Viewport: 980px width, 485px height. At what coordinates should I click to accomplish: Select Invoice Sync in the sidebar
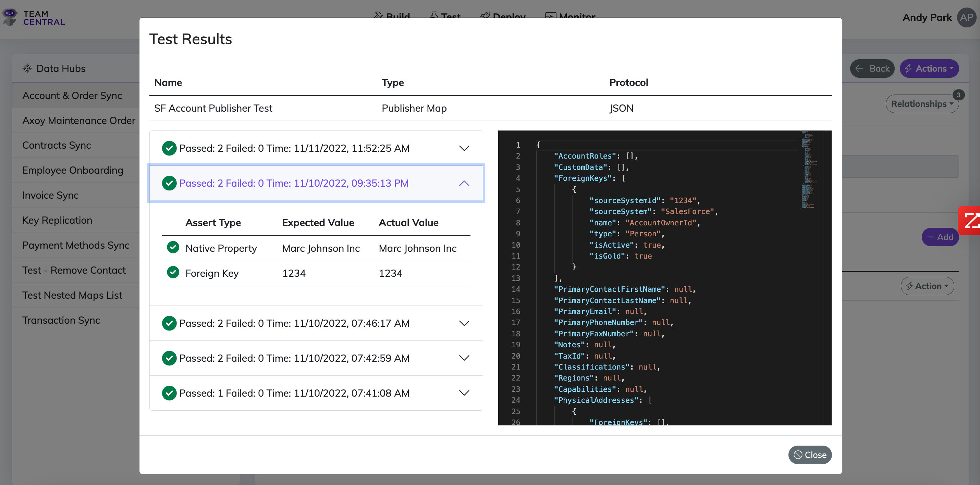point(50,195)
